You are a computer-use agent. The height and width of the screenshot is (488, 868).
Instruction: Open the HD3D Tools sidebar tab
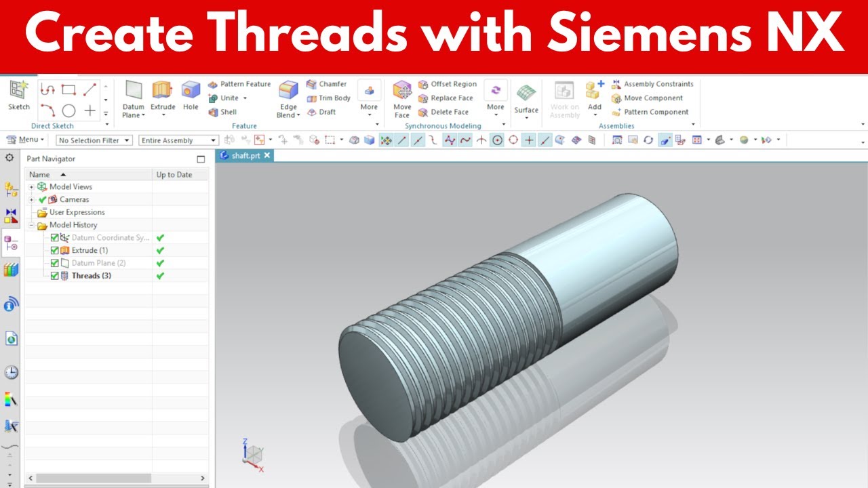pyautogui.click(x=11, y=306)
